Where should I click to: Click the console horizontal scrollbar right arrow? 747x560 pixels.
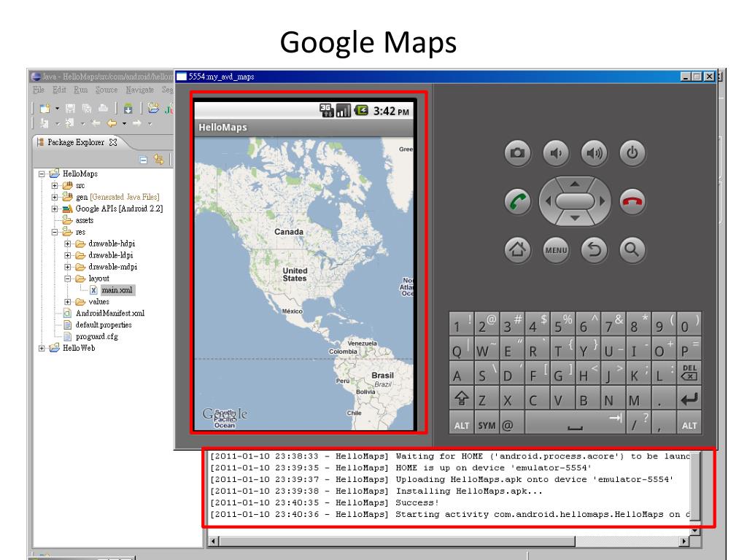pos(684,541)
